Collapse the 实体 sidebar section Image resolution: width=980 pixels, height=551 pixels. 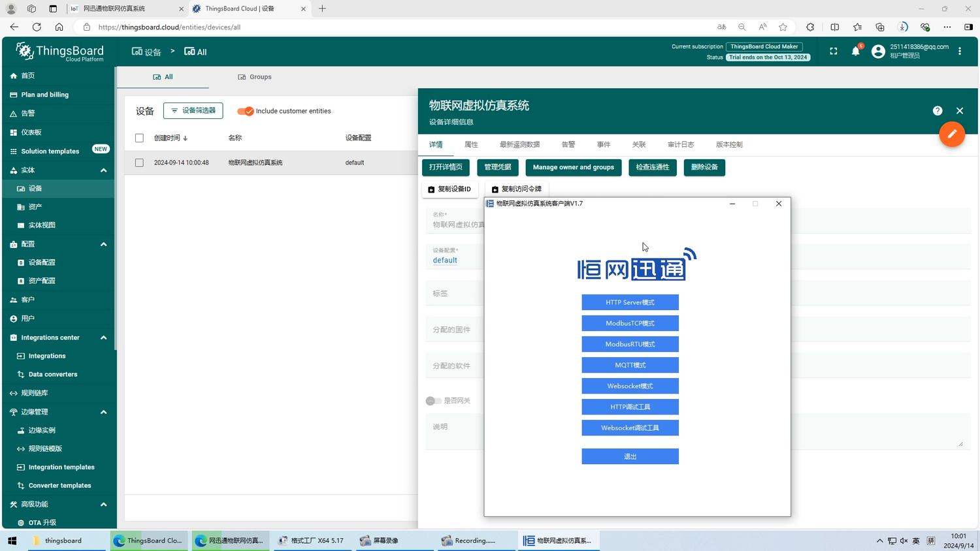tap(103, 170)
